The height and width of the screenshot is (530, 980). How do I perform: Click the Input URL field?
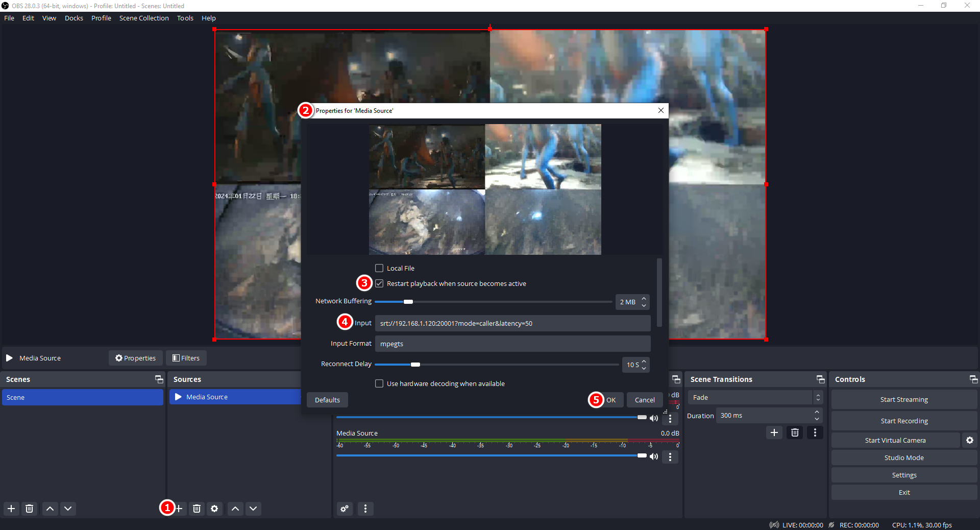point(512,323)
